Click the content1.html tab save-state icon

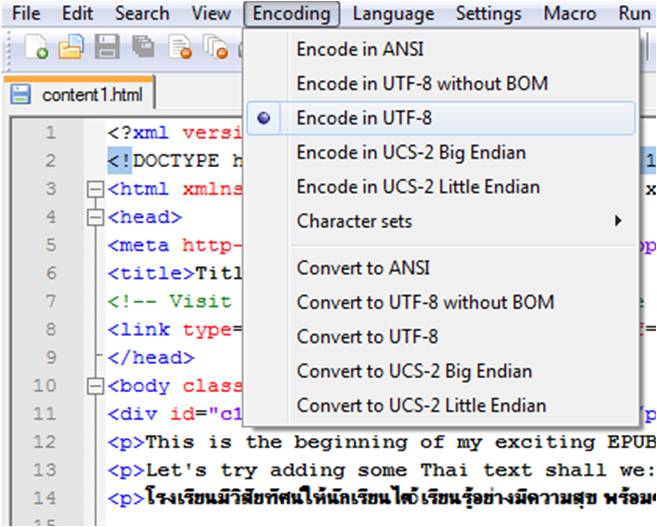point(20,95)
